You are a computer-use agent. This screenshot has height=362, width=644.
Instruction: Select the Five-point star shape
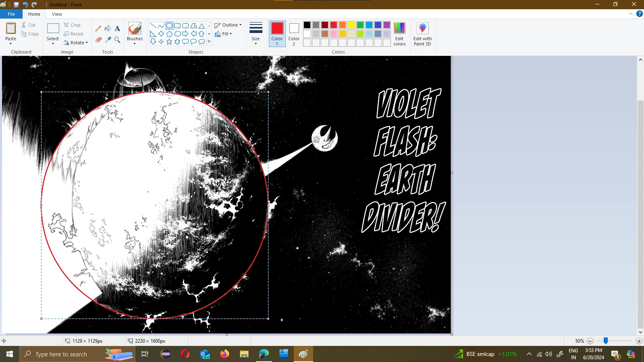click(169, 41)
